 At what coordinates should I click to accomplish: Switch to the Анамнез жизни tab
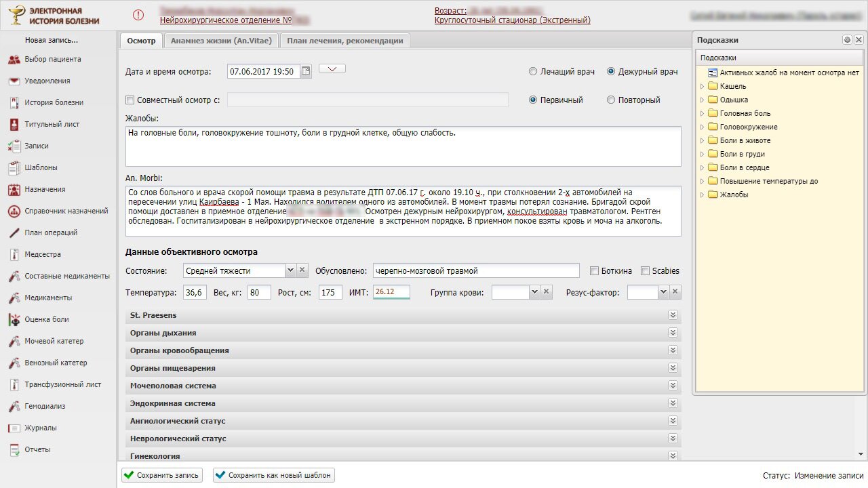click(221, 41)
